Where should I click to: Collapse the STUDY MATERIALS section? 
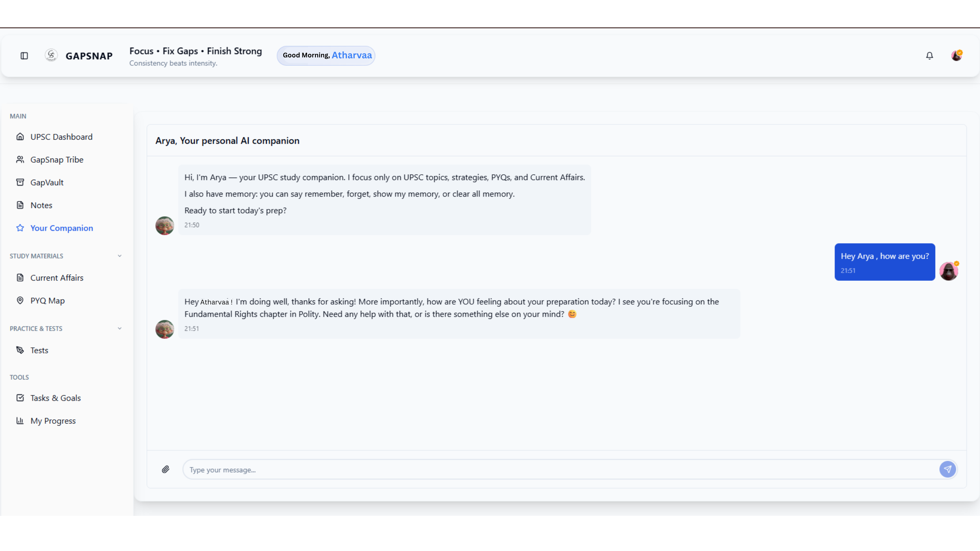pyautogui.click(x=119, y=256)
